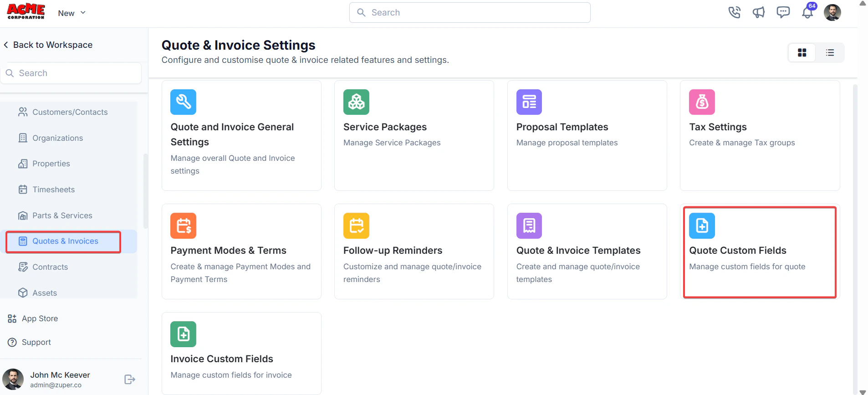Open Customers/Contacts in sidebar

point(70,112)
